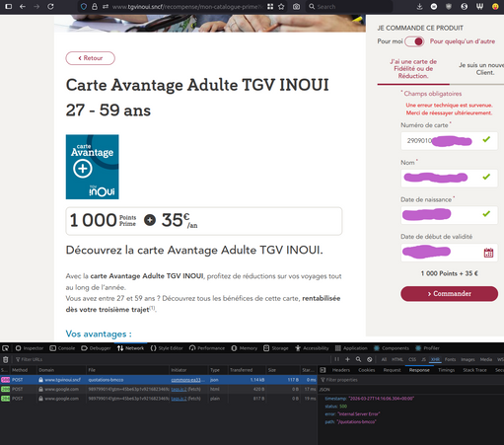Open the W extension icon
Screen dimensions: 504x445
(x=479, y=6)
